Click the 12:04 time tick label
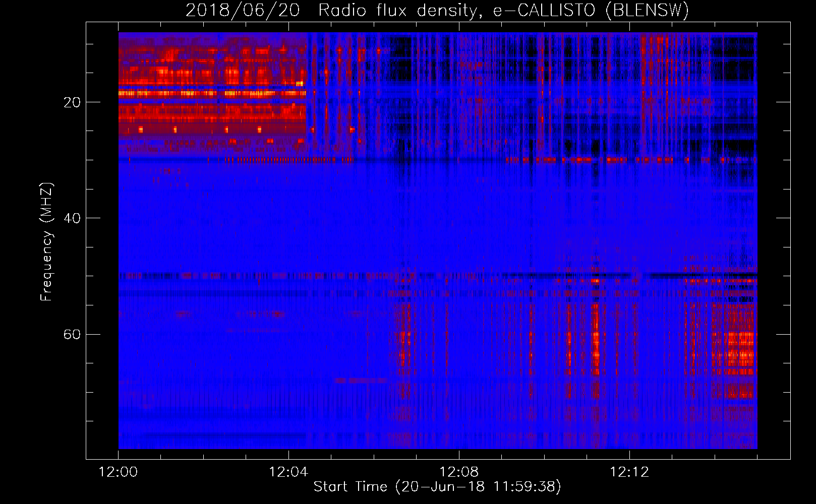 (x=288, y=472)
